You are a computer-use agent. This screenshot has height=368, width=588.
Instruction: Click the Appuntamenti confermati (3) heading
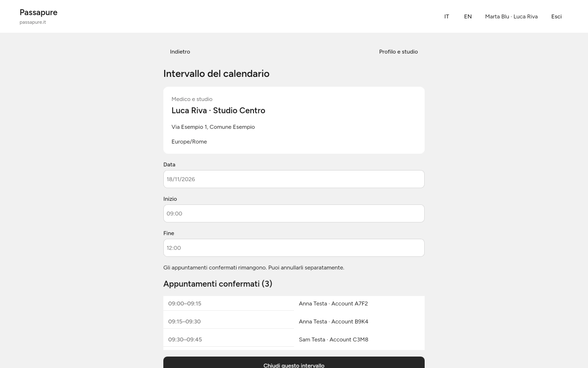[218, 284]
